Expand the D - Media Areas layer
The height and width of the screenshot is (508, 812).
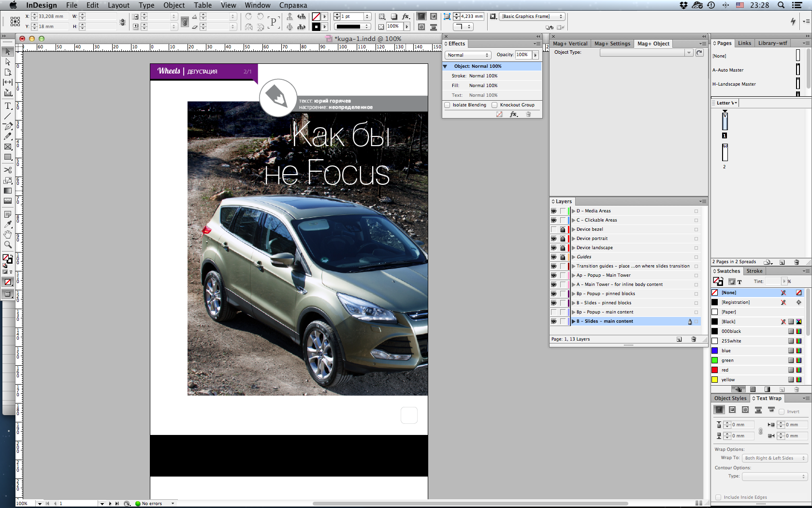tap(574, 211)
